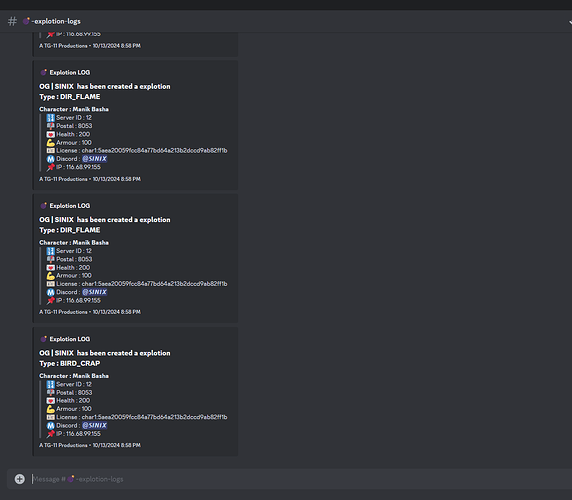
Task: Click the Type : BIRD_CRAP heading text
Action: click(70, 363)
